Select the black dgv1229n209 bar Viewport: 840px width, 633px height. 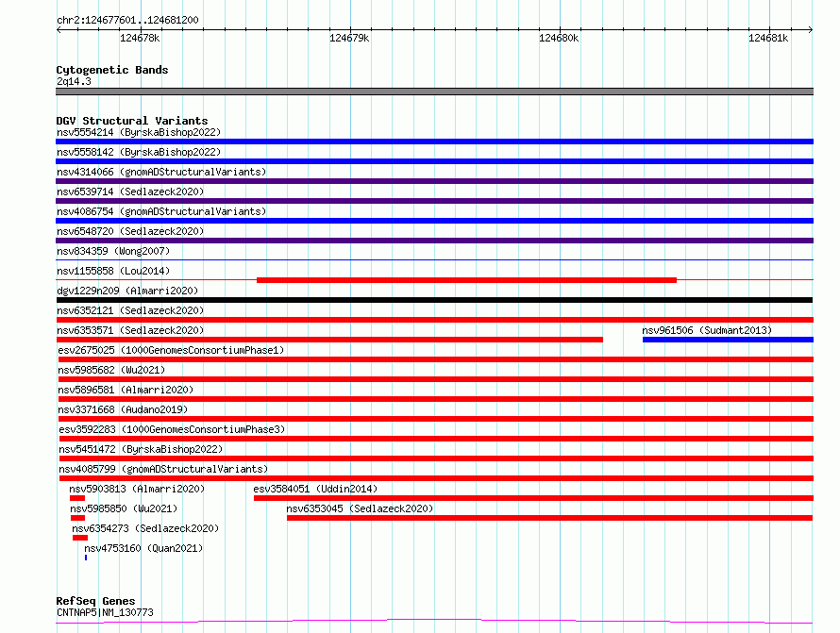pyautogui.click(x=434, y=300)
